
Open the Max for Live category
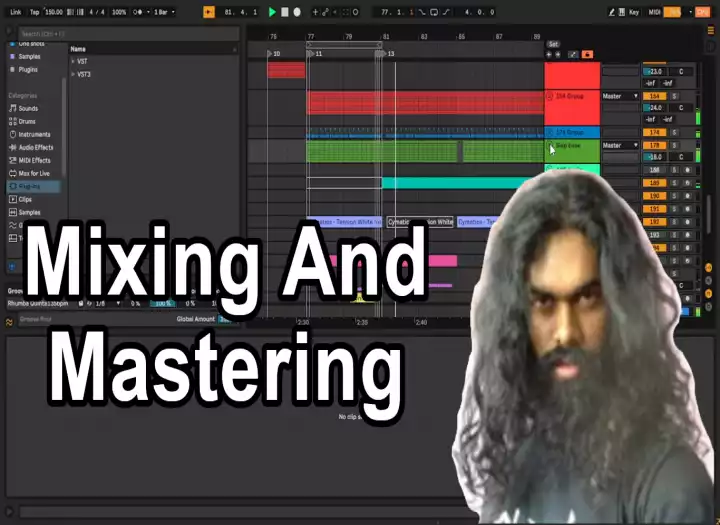tap(34, 173)
